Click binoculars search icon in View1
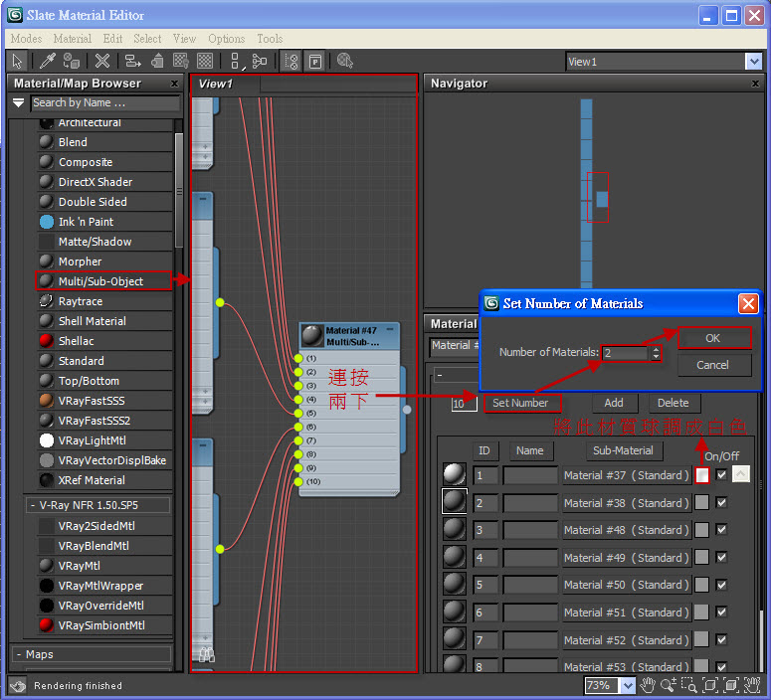 207,654
